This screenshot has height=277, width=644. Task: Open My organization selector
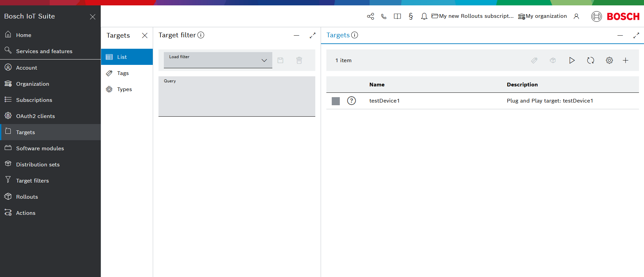point(543,16)
